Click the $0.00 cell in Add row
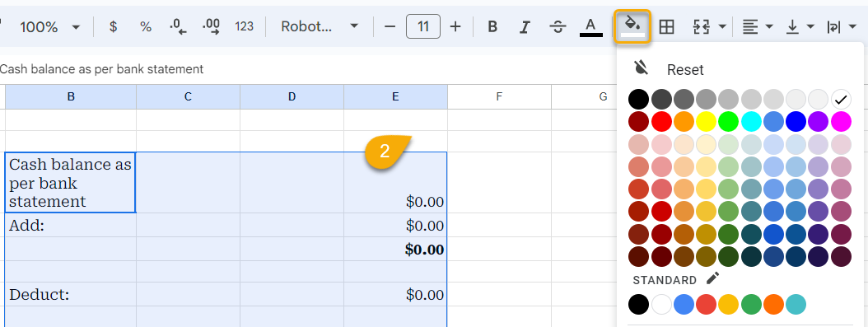Screen dimensions: 868x327 pyautogui.click(x=395, y=225)
